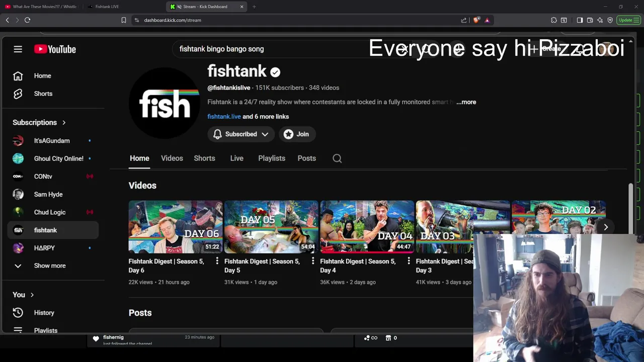Toggle the browser sidebar panel

580,20
